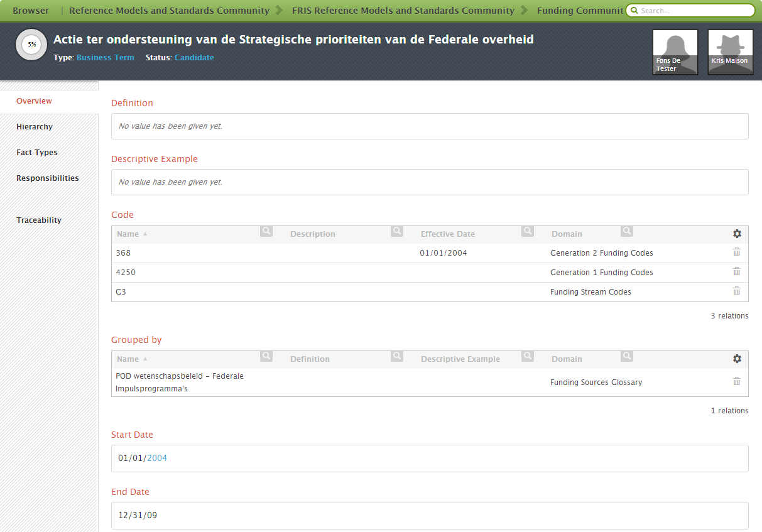Viewport: 762px width, 532px height.
Task: Click the Candidate status link
Action: [194, 58]
